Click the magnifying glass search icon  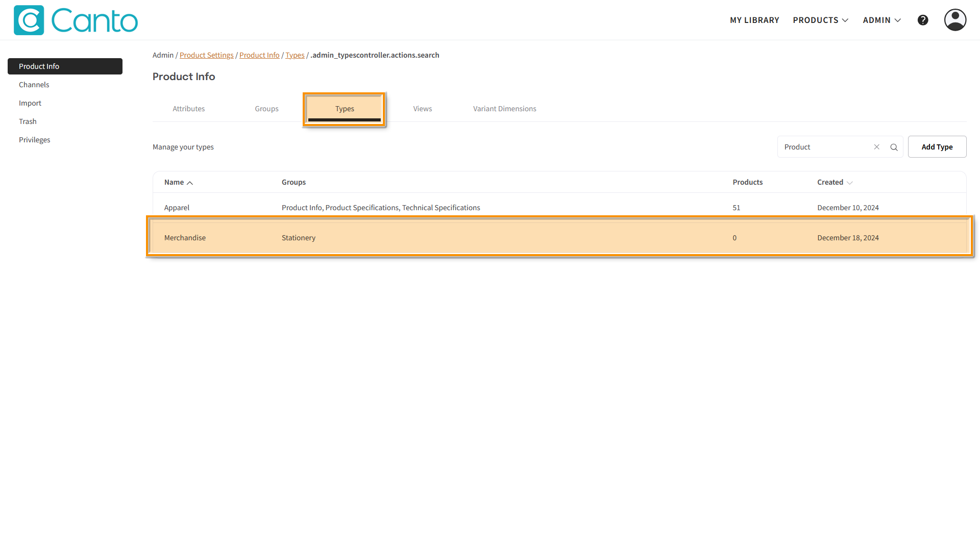coord(894,147)
